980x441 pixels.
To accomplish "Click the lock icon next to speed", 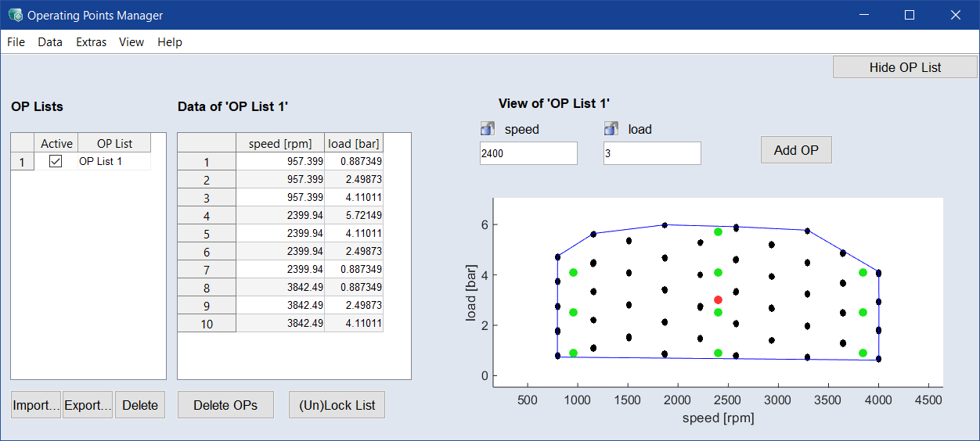I will [488, 129].
